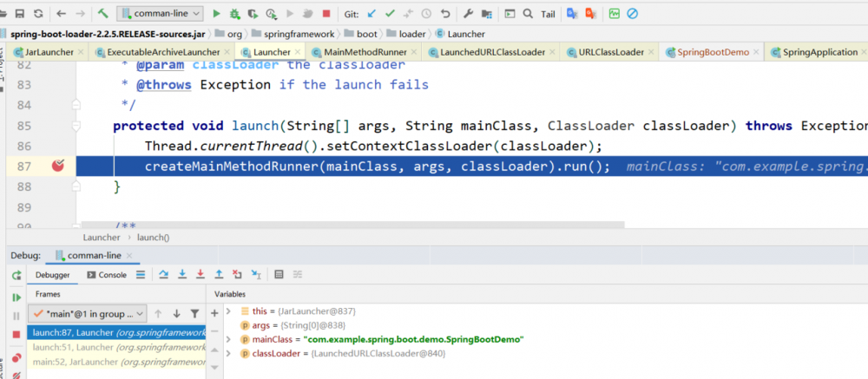
Task: Collapse the Javadoc fold at line 84
Action: click(x=76, y=105)
